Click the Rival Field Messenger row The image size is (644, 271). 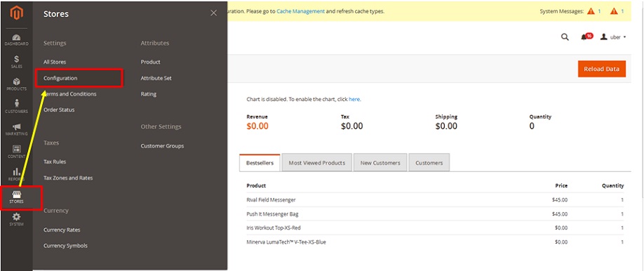[435, 200]
